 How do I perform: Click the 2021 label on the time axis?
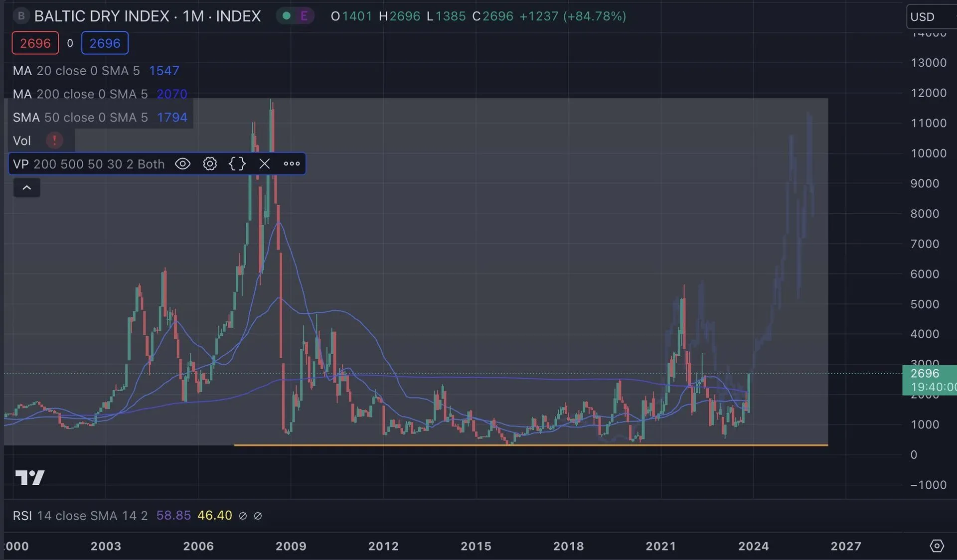click(x=661, y=546)
